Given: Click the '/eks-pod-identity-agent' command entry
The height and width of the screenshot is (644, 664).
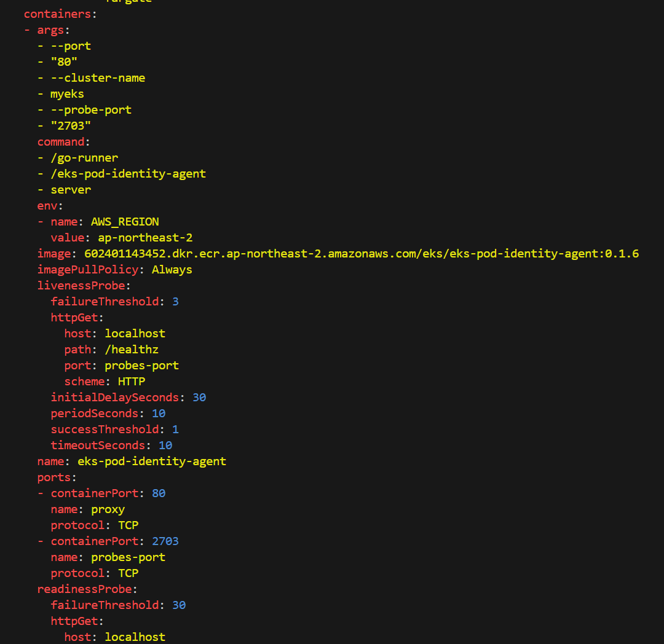Looking at the screenshot, I should (128, 174).
